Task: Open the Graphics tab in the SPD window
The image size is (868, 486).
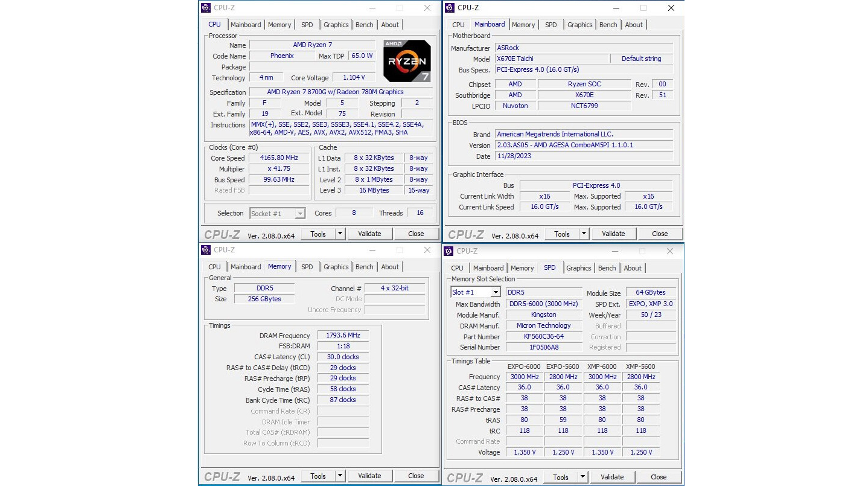Action: click(579, 268)
